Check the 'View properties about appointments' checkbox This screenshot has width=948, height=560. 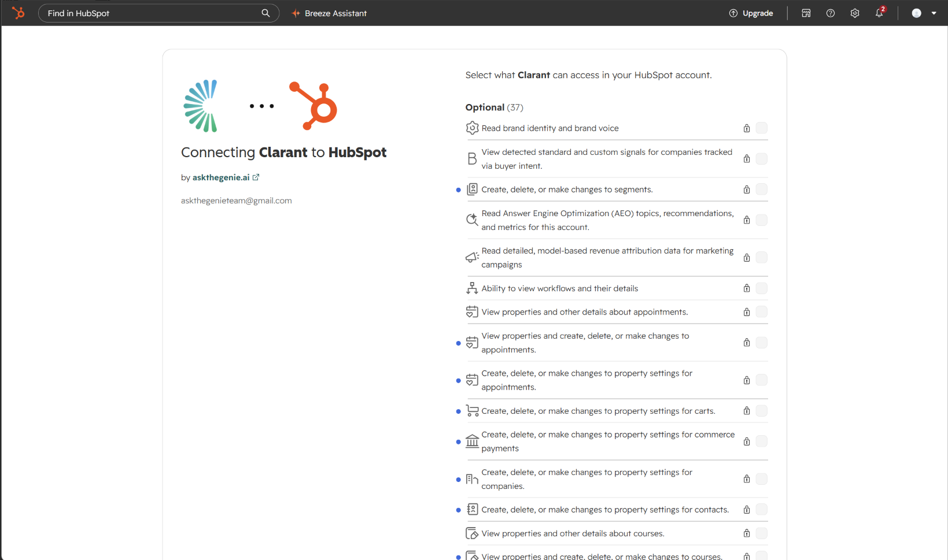coord(762,311)
